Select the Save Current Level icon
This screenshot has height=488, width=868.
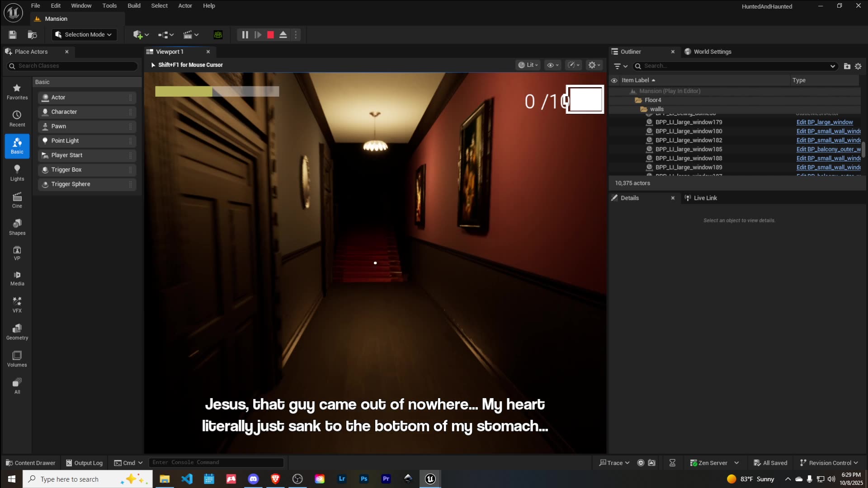coord(12,35)
